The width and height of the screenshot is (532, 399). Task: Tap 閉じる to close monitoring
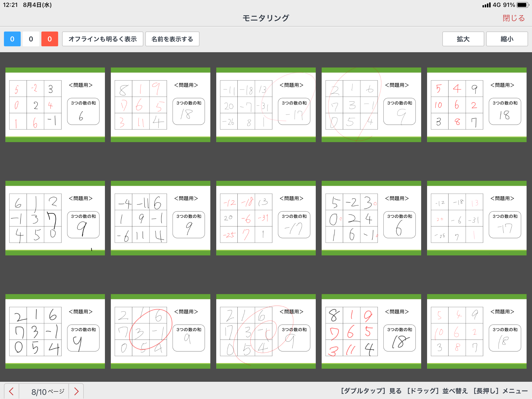(514, 18)
